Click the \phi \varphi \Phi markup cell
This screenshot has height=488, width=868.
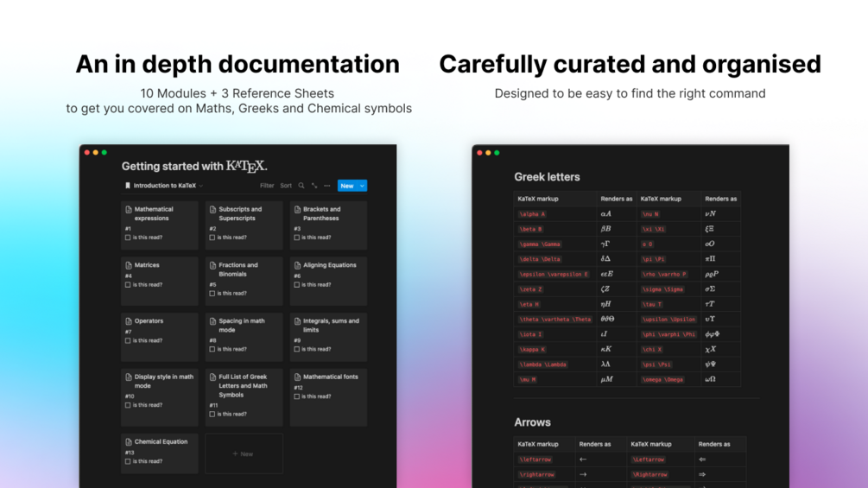(668, 334)
